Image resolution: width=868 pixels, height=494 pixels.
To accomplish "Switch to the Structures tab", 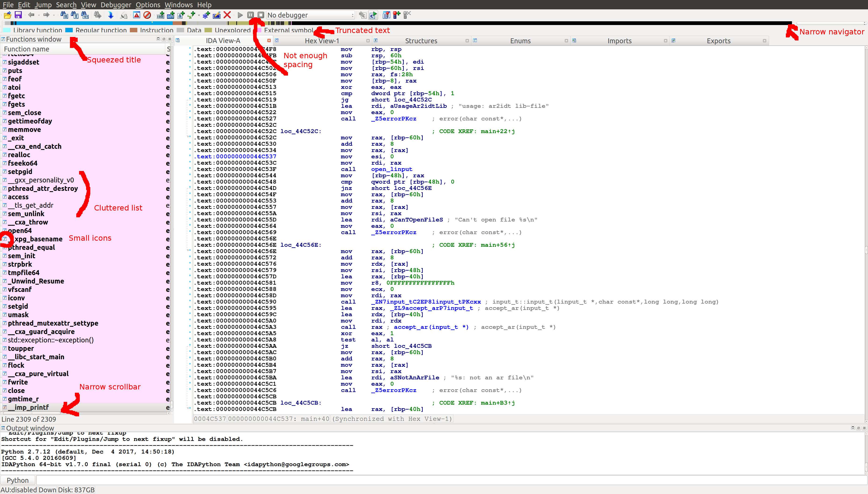I will (421, 41).
